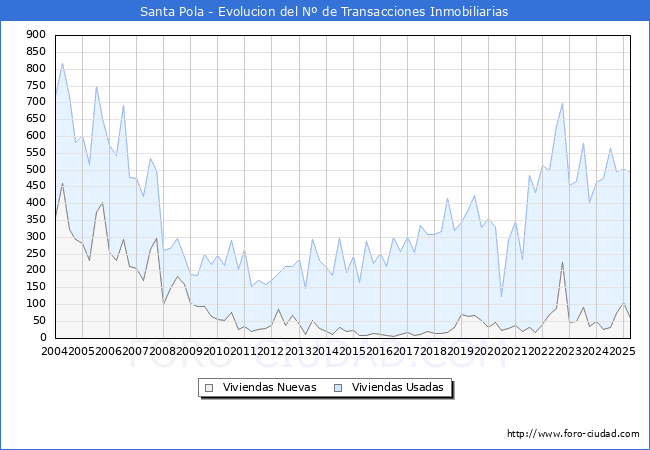Click the 450 y-axis label
This screenshot has height=450, width=650.
36,186
